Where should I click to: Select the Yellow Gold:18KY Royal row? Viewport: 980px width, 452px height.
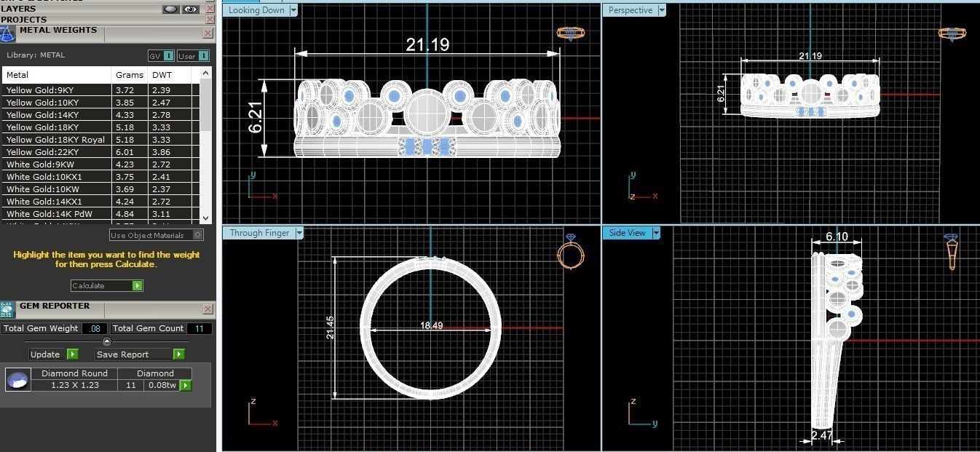tap(101, 140)
